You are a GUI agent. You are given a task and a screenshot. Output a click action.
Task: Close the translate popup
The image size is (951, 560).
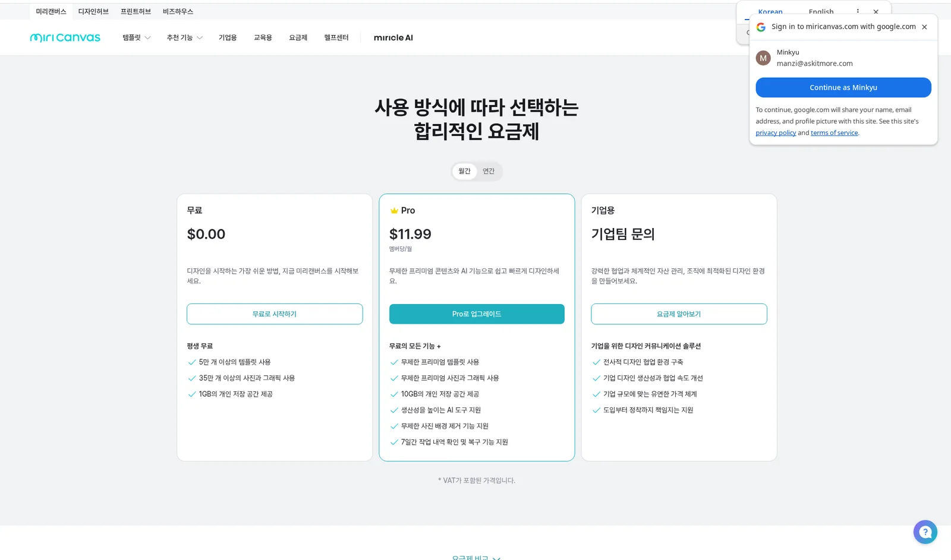(x=876, y=11)
